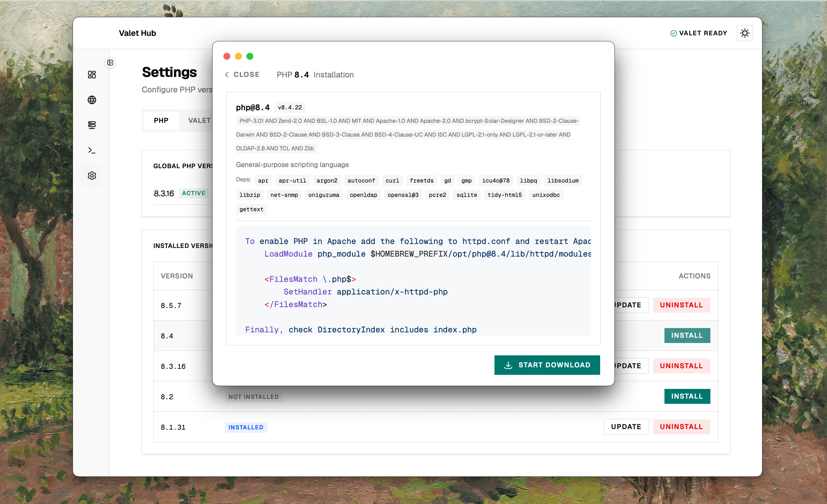
Task: Update PHP 8.1.31
Action: point(626,427)
